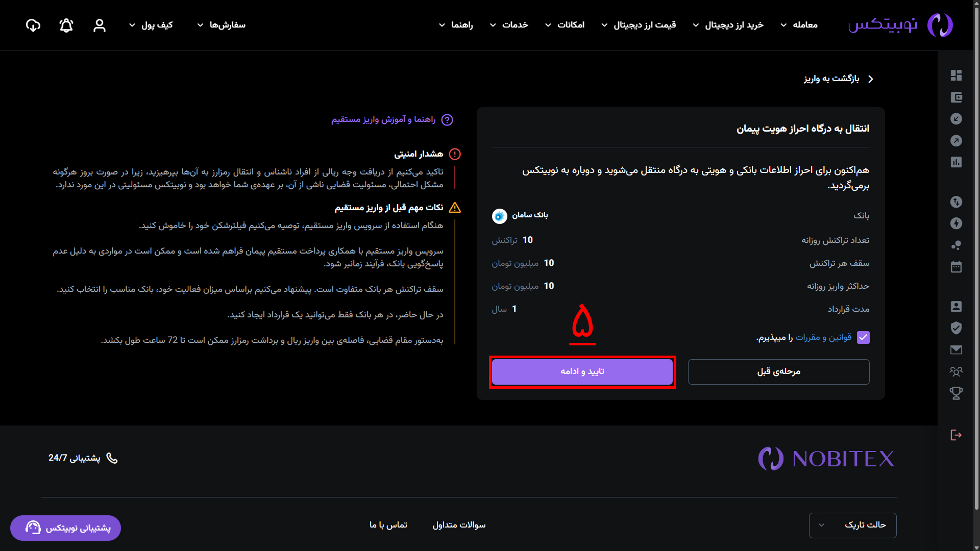Screen dimensions: 980x551
Task: Click the notification bell icon
Action: point(66,25)
